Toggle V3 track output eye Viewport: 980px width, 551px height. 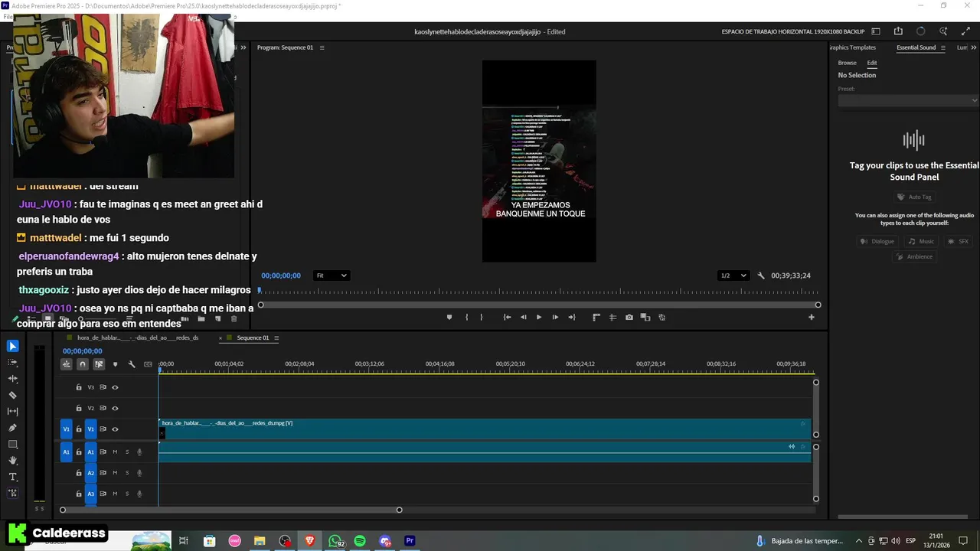coord(115,387)
